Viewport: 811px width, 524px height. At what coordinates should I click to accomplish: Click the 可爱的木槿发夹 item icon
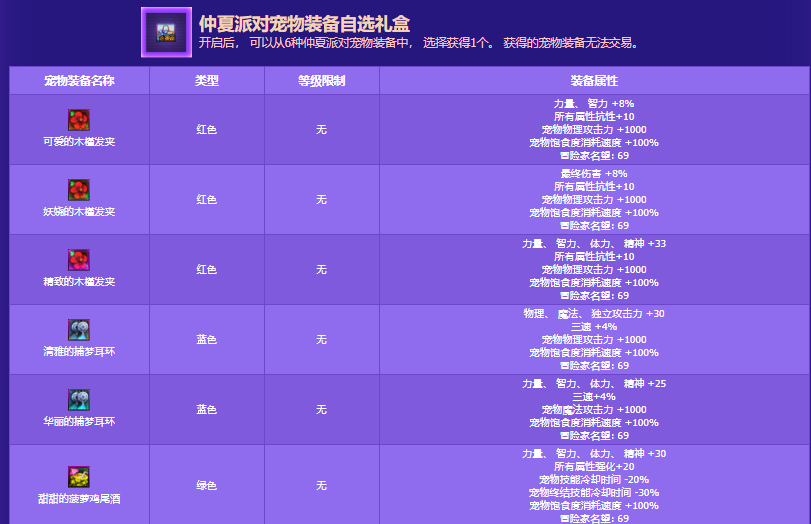tap(79, 120)
